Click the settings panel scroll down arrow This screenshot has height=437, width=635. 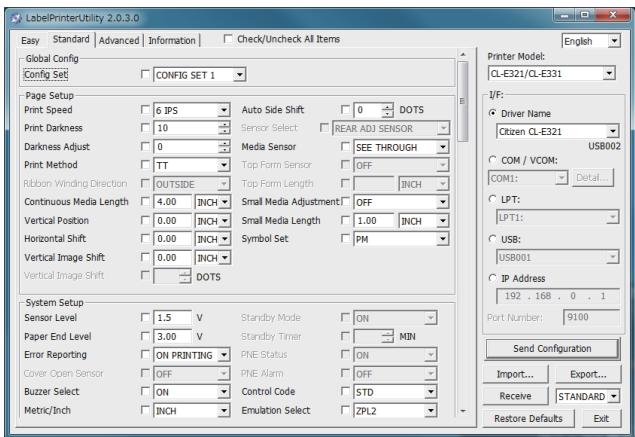point(463,411)
